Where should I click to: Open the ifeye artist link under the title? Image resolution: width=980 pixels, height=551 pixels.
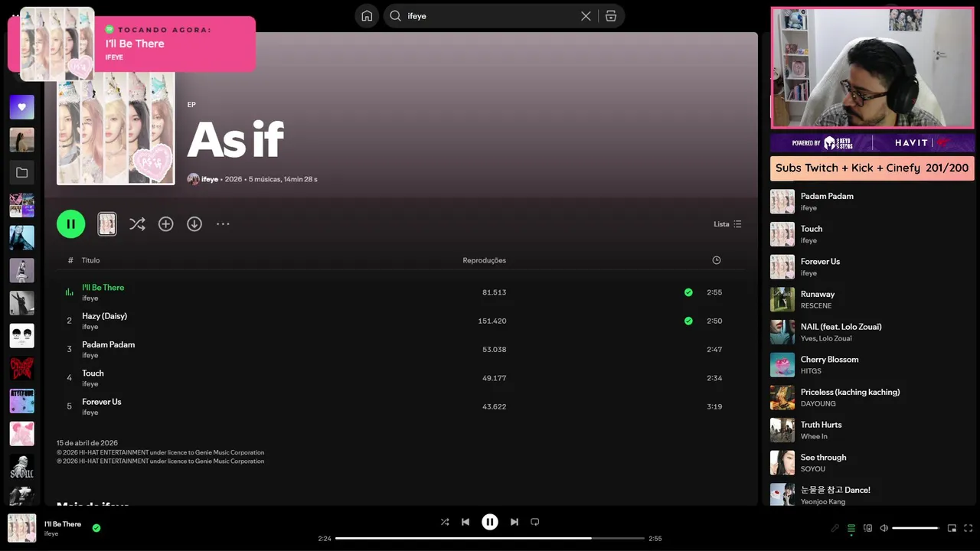point(210,179)
